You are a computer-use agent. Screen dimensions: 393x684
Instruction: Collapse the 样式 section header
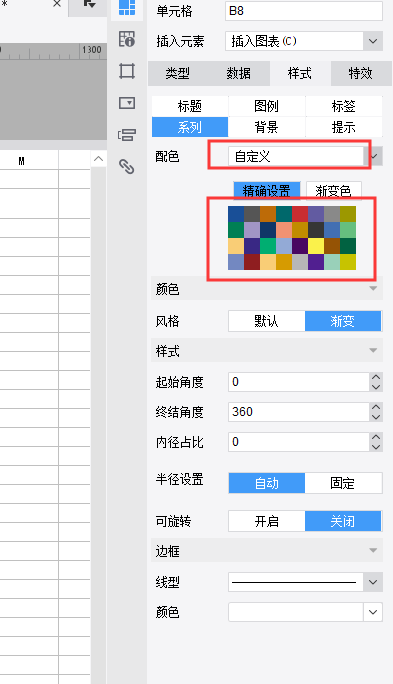click(267, 351)
